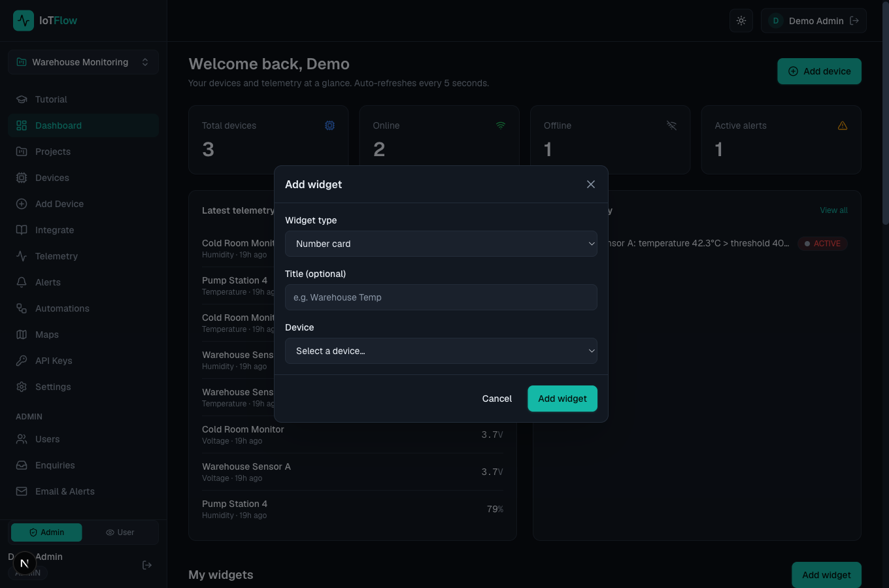Click the logout arrow beside Demo Admin

(x=854, y=21)
